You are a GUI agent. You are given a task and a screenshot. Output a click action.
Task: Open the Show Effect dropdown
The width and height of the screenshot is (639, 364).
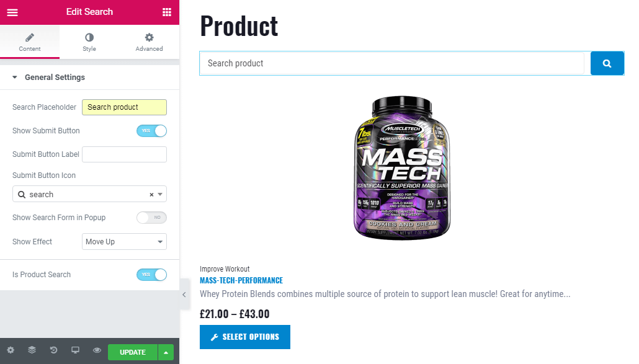pos(124,241)
